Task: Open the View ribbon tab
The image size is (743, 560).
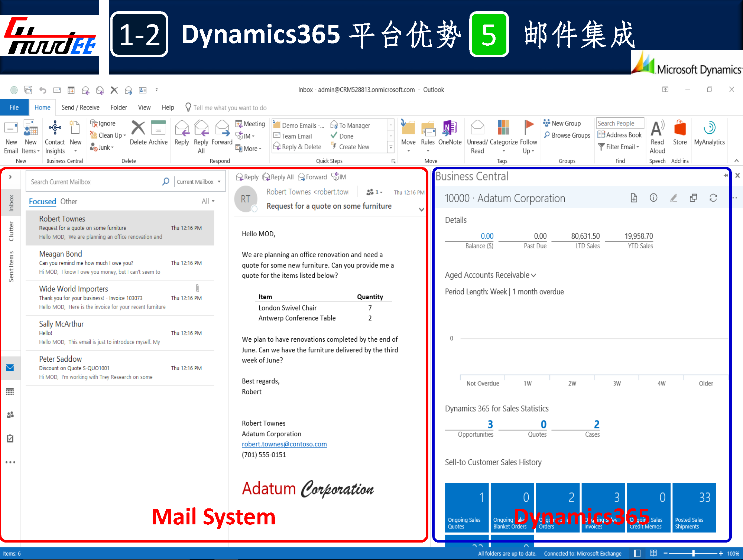Action: (144, 107)
